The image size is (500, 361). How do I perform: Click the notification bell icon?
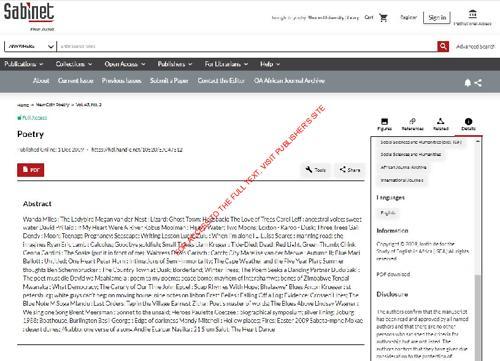(468, 83)
